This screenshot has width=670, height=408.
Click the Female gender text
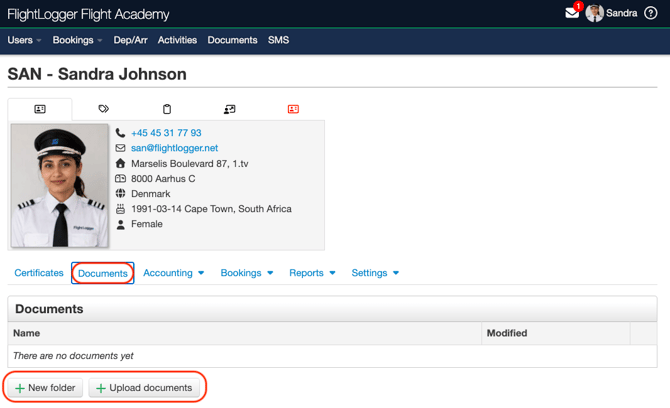click(x=147, y=224)
